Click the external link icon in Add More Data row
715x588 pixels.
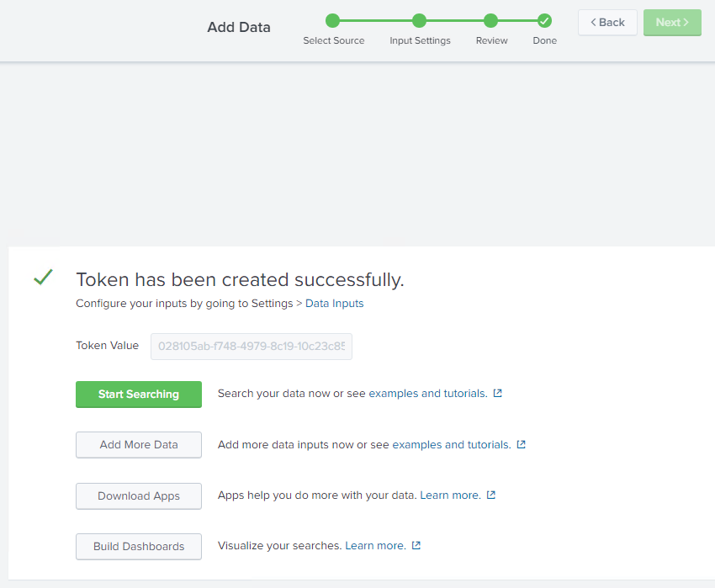[521, 445]
